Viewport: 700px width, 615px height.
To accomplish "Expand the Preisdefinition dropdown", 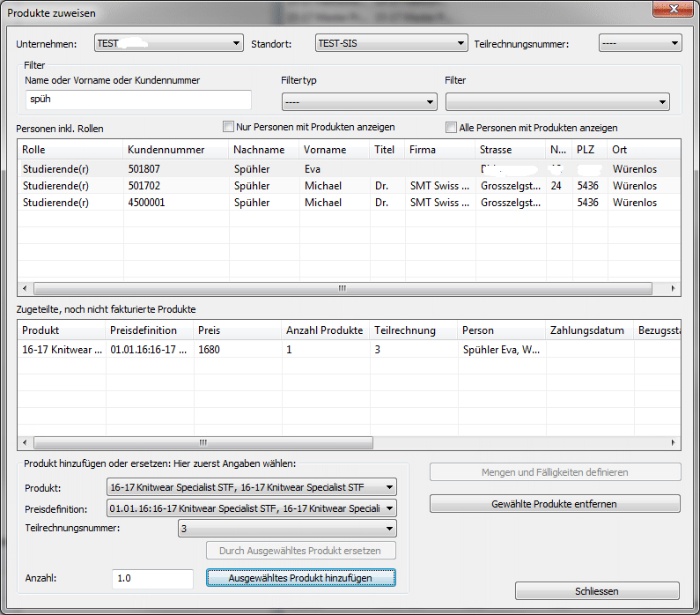I will (251, 508).
